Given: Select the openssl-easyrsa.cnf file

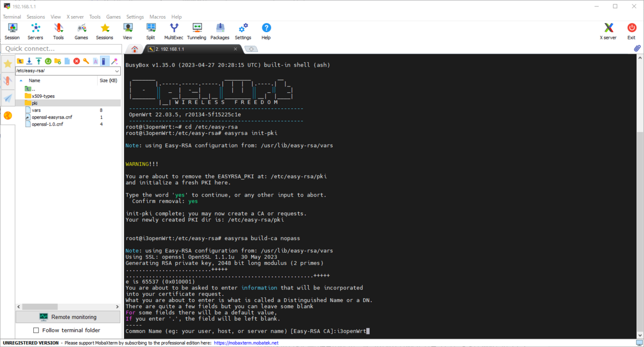Looking at the screenshot, I should [52, 117].
